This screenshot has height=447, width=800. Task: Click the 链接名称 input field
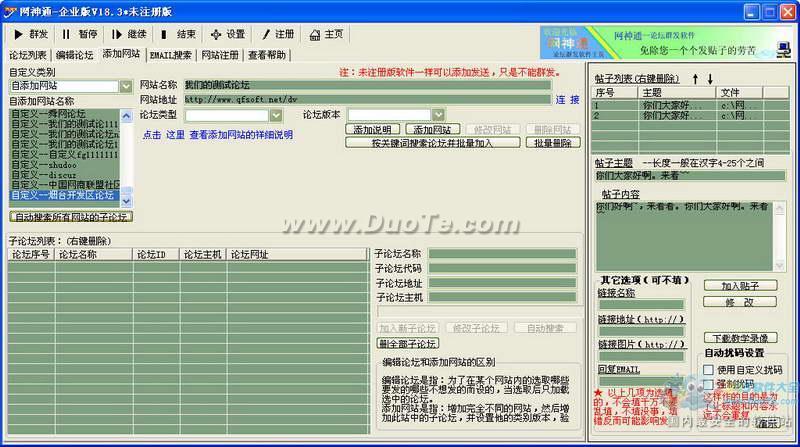[x=641, y=305]
